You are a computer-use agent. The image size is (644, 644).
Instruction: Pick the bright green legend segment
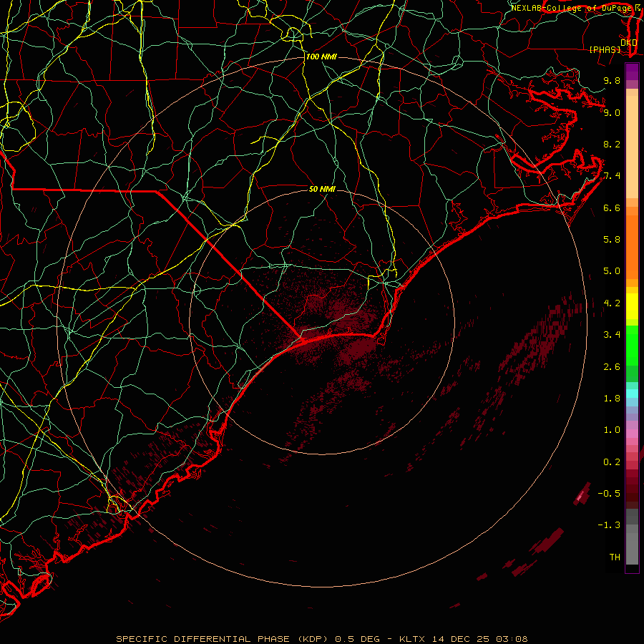pos(632,345)
